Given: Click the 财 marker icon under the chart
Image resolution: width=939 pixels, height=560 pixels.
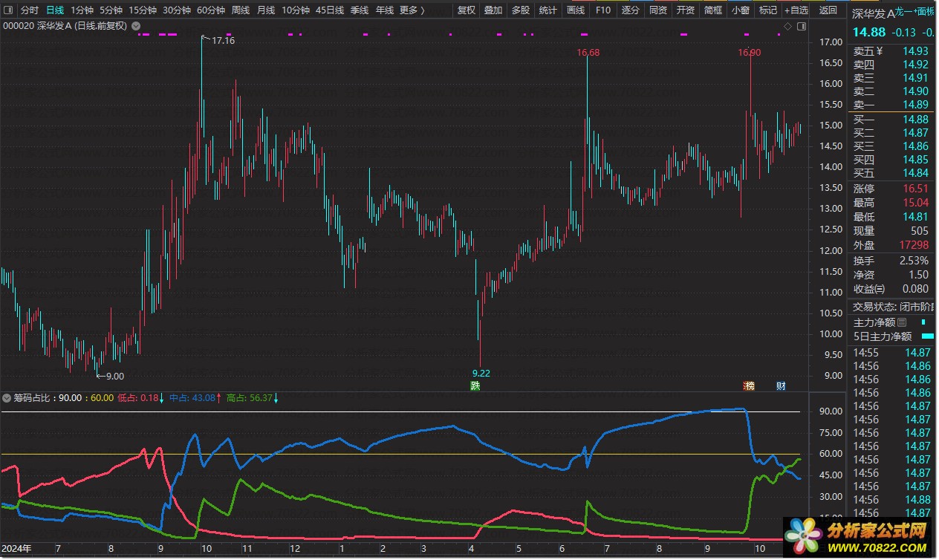Looking at the screenshot, I should pos(781,385).
